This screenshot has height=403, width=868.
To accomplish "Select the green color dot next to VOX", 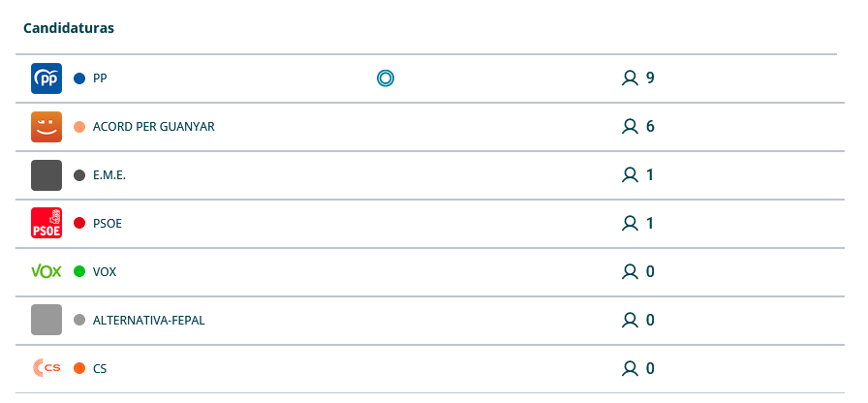I will click(x=79, y=272).
